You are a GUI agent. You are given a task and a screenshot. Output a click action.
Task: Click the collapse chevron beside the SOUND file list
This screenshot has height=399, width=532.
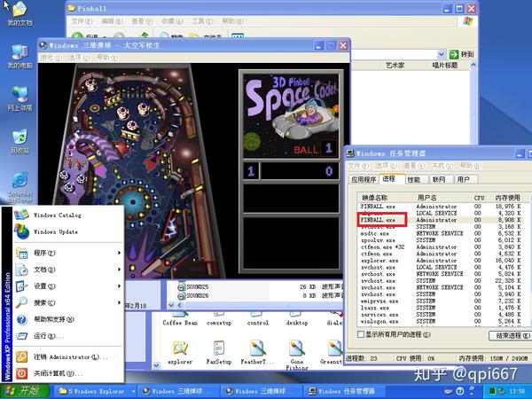(171, 305)
